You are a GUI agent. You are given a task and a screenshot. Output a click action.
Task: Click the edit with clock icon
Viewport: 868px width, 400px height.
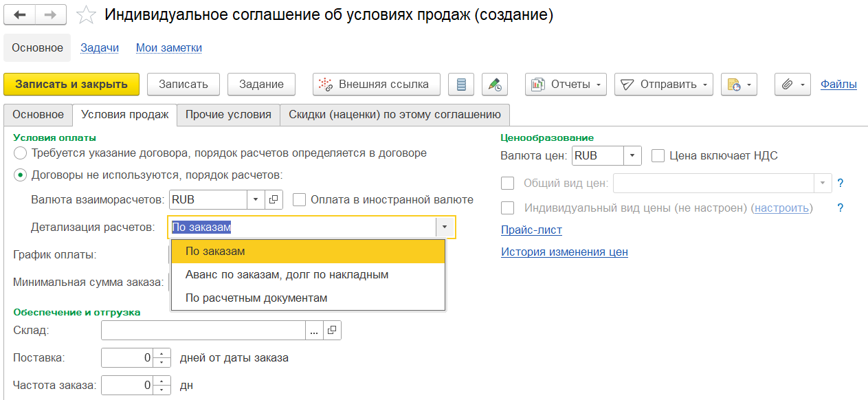494,85
